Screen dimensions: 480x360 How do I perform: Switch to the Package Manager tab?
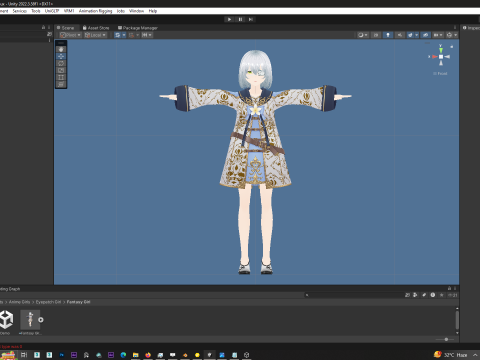point(138,28)
